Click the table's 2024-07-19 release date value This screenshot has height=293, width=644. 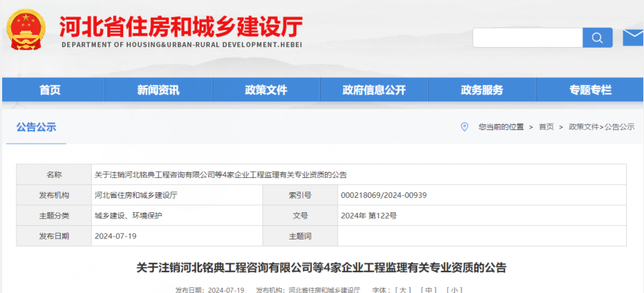[x=115, y=237]
